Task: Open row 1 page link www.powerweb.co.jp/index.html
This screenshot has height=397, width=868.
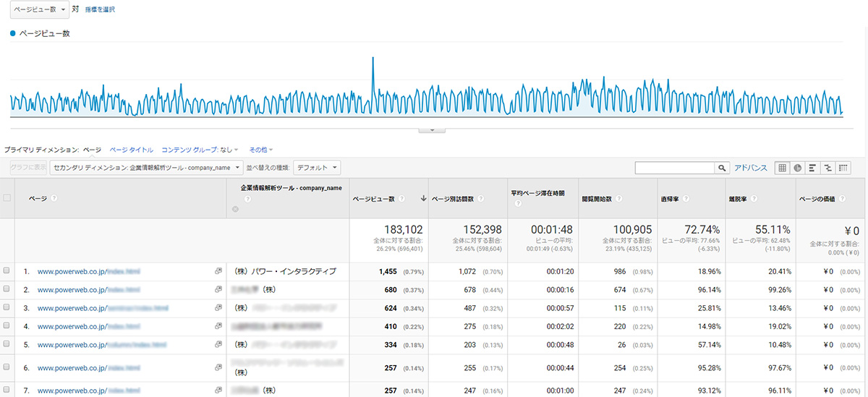Action: coord(88,271)
